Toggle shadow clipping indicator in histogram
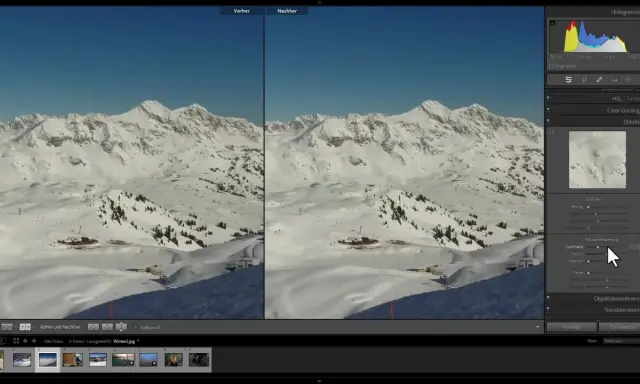The width and height of the screenshot is (640, 384). pyautogui.click(x=552, y=23)
